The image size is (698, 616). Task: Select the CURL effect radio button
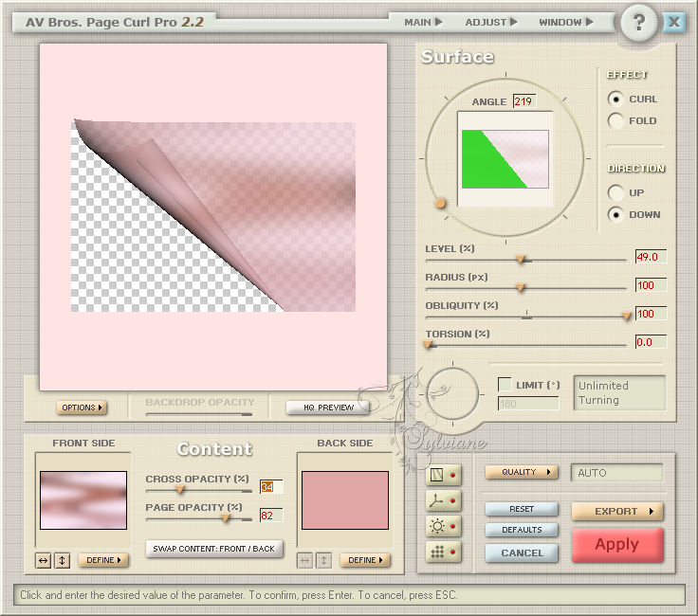click(x=615, y=99)
